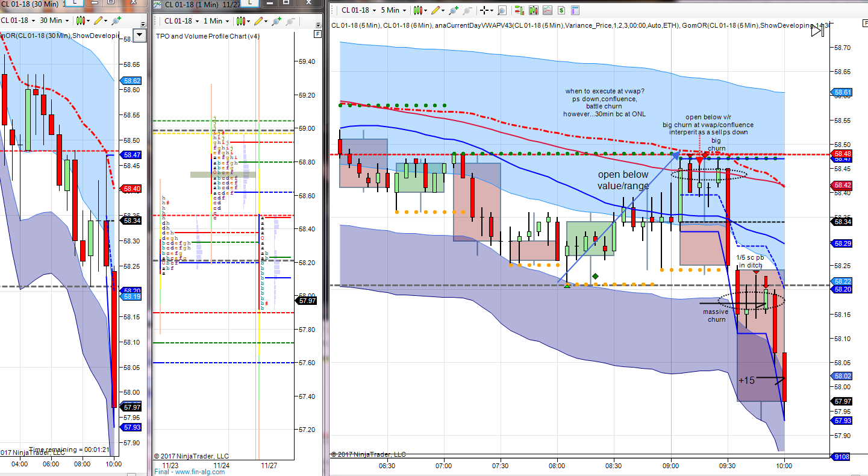The height and width of the screenshot is (476, 868).
Task: Click the red diamond marker near 58.48 line
Action: [x=704, y=155]
